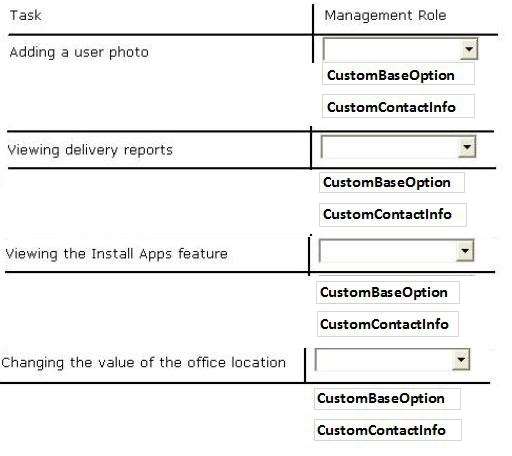Select CustomBaseOption under Viewing delivery reports
Image resolution: width=512 pixels, height=456 pixels.
(x=392, y=182)
